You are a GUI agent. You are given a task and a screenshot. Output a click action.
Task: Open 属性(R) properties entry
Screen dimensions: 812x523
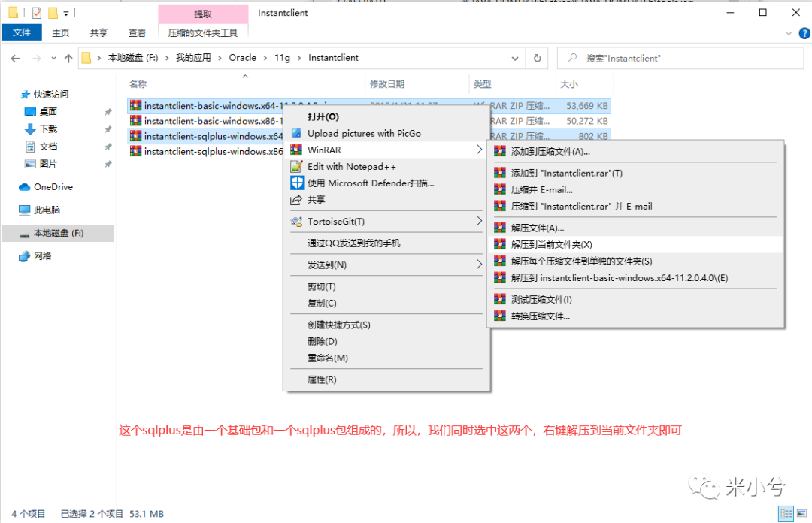pyautogui.click(x=386, y=379)
